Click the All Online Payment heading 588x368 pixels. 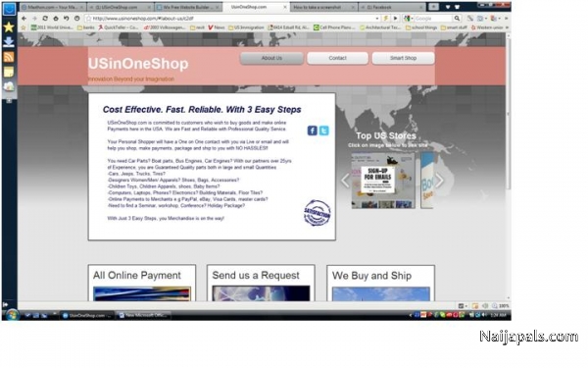pyautogui.click(x=137, y=275)
